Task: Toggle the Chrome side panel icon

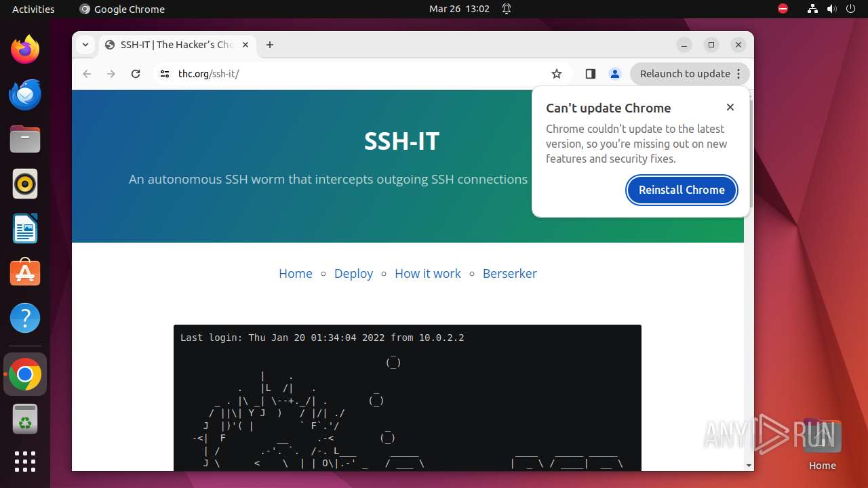Action: [x=590, y=74]
